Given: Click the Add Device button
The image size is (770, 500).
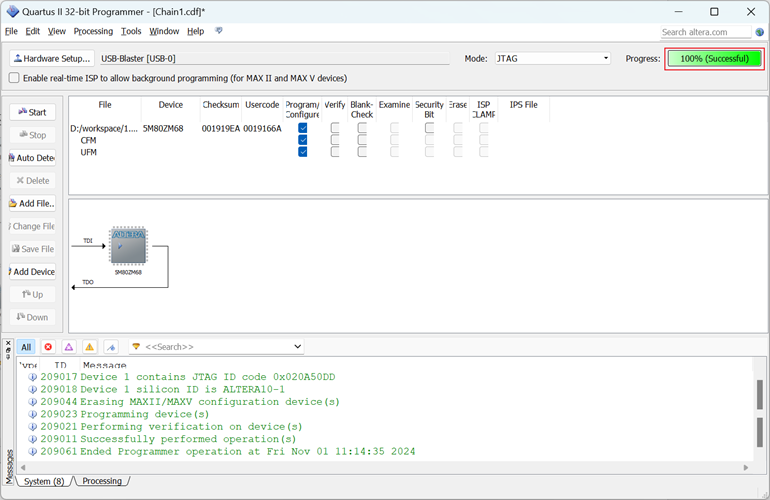Looking at the screenshot, I should 32,272.
